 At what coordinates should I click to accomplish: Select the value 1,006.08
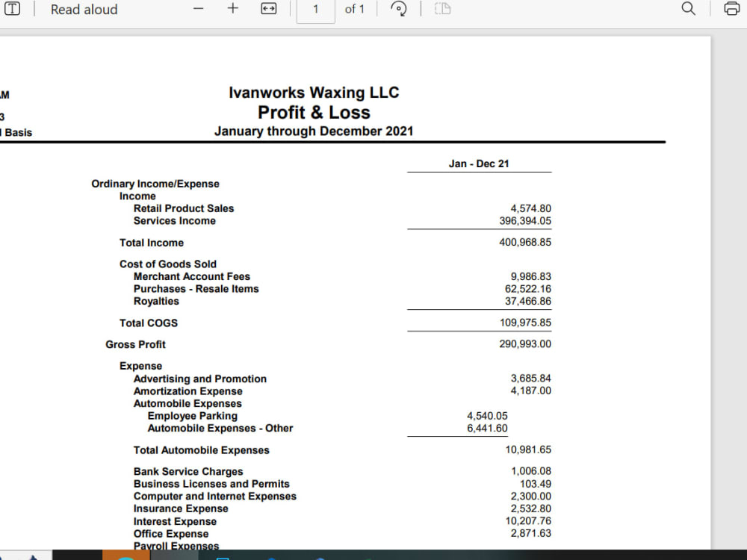click(x=531, y=471)
